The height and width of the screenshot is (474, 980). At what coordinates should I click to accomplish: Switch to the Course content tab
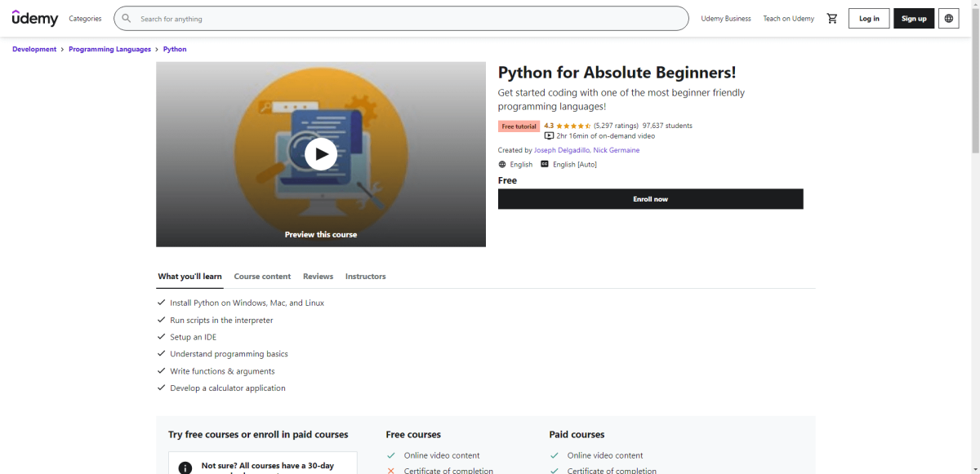coord(262,276)
